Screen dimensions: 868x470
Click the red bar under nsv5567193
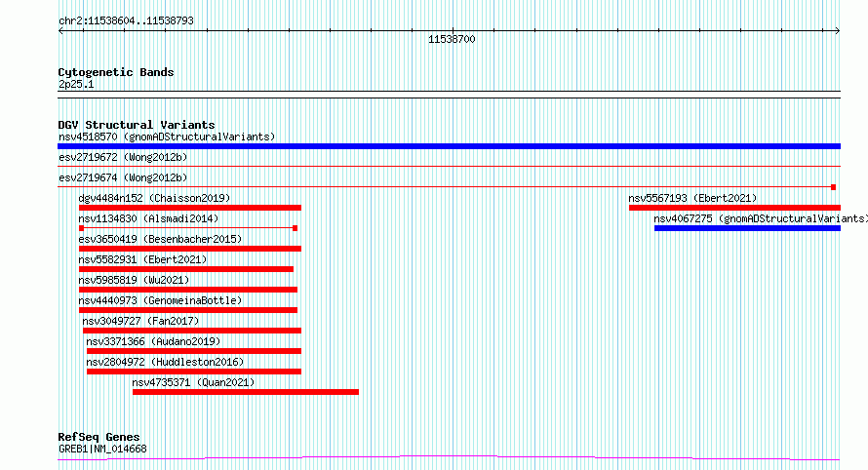tap(734, 208)
